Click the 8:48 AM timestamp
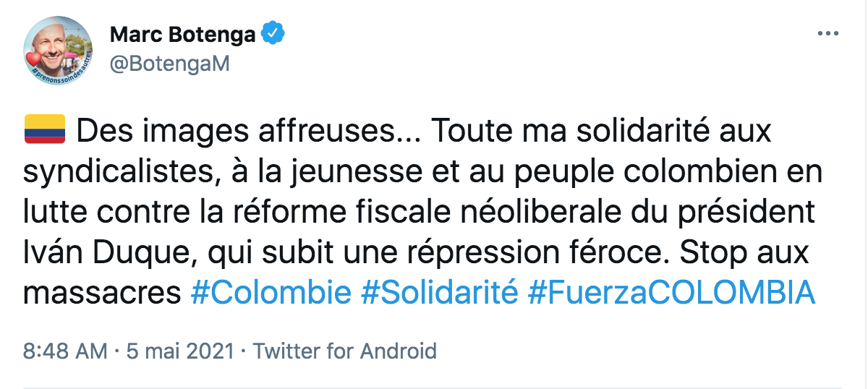 pyautogui.click(x=65, y=351)
